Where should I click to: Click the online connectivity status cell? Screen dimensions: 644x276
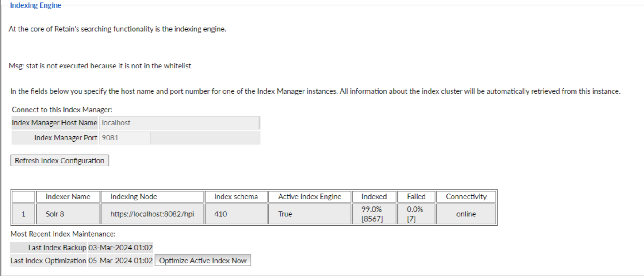tap(466, 214)
